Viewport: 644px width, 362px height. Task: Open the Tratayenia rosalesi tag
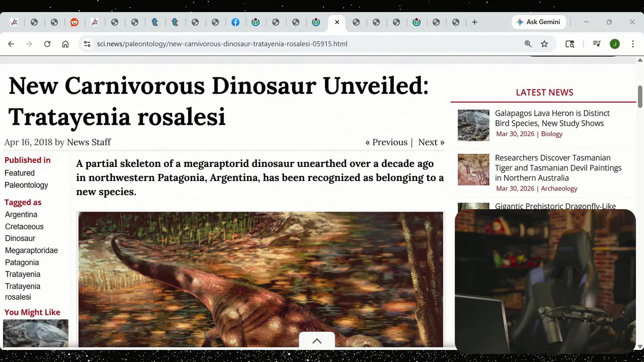(23, 292)
